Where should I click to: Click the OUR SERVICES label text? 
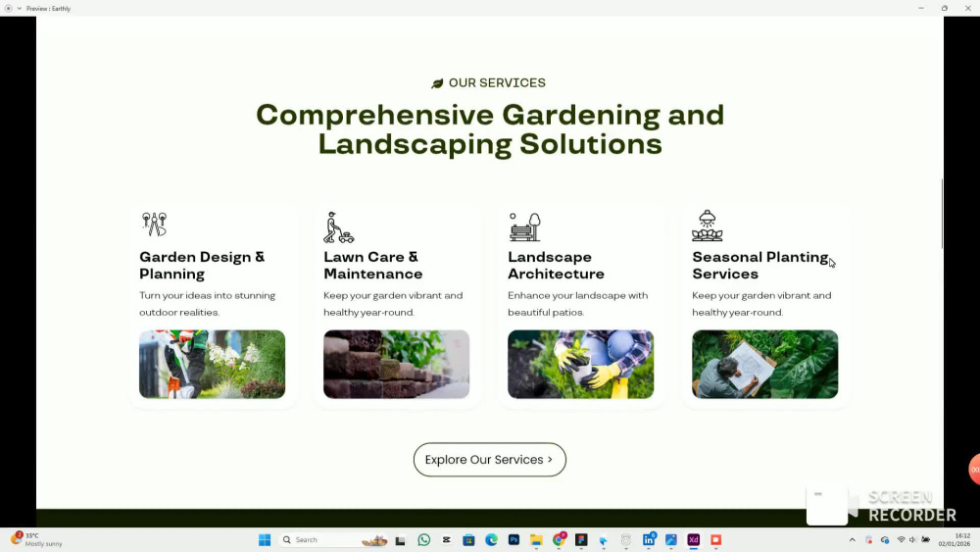click(497, 83)
